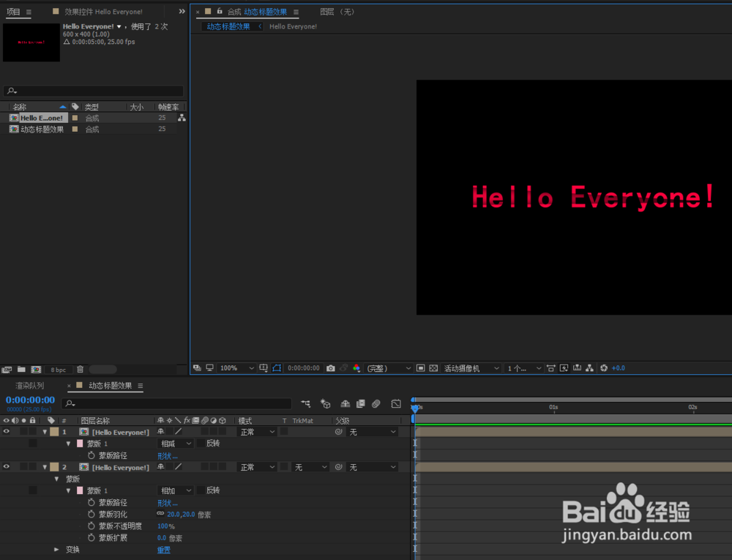Toggle fast previews icon in viewer

click(x=564, y=367)
